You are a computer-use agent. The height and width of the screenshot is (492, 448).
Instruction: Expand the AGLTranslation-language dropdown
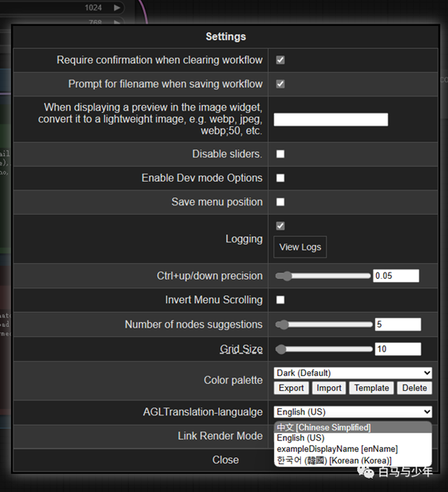tap(353, 411)
